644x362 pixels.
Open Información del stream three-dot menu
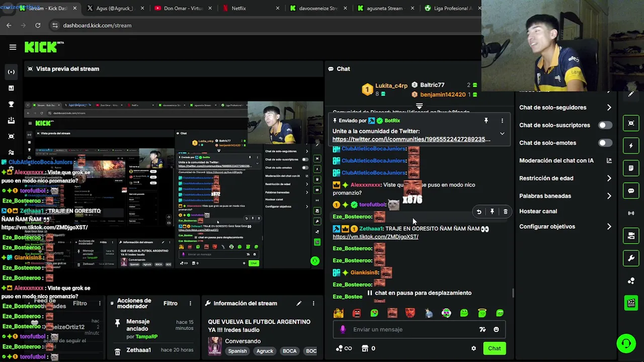point(313,303)
